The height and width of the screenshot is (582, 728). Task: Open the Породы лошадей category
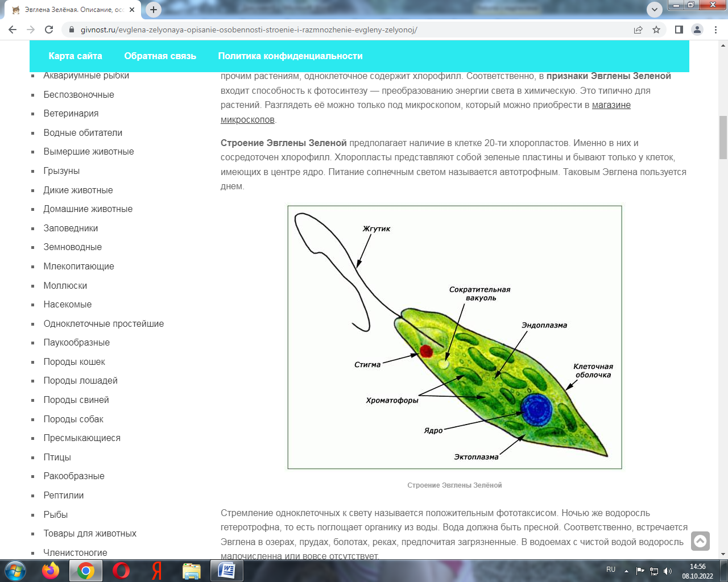tap(81, 381)
